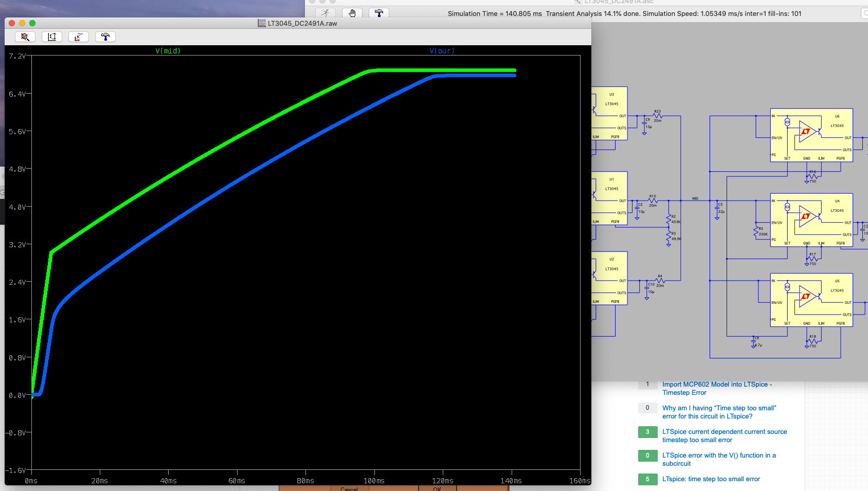Select the U6 LT3045 regulator symbol
This screenshot has width=868, height=491.
811,135
